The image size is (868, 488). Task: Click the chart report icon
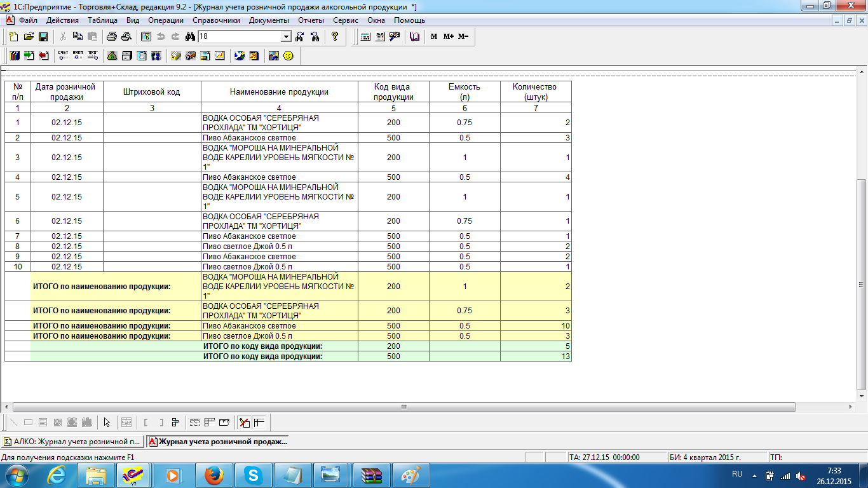point(220,56)
